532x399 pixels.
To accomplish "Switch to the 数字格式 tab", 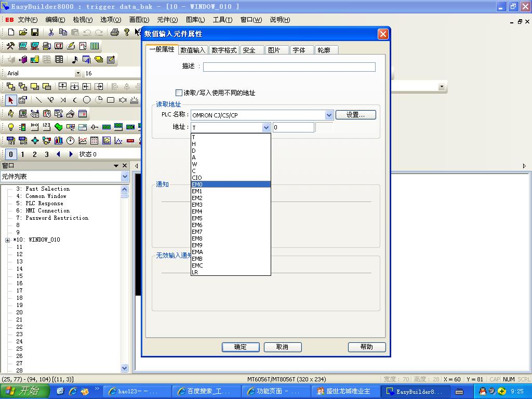I will click(224, 50).
